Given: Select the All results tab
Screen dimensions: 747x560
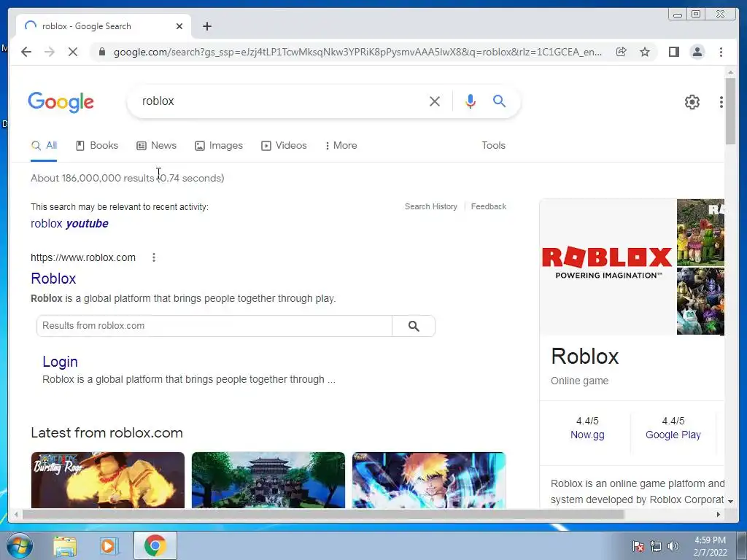Looking at the screenshot, I should pos(44,146).
